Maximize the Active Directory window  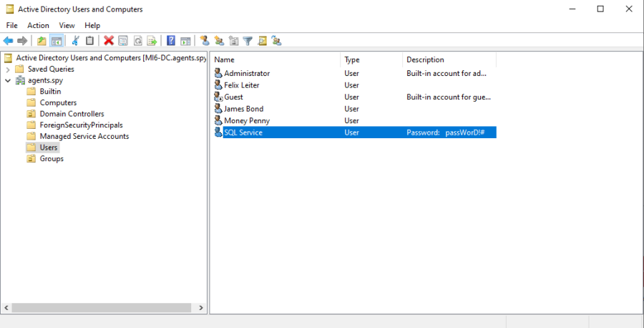pos(600,9)
